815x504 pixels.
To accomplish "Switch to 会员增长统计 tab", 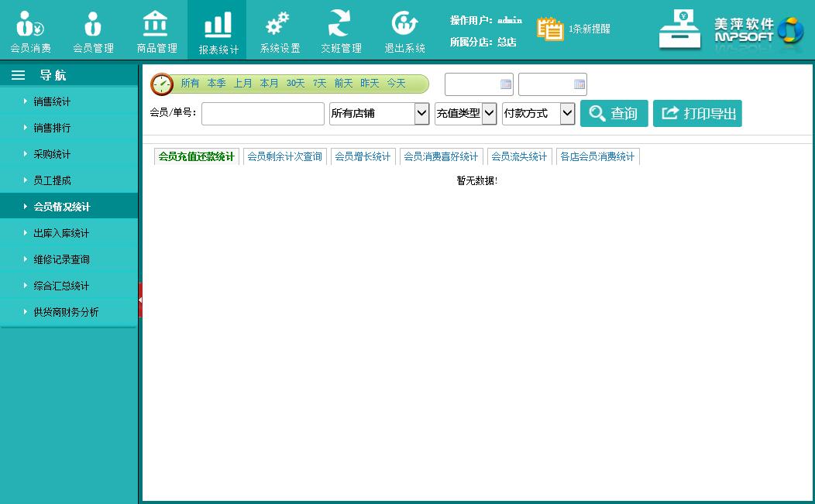I will (363, 157).
